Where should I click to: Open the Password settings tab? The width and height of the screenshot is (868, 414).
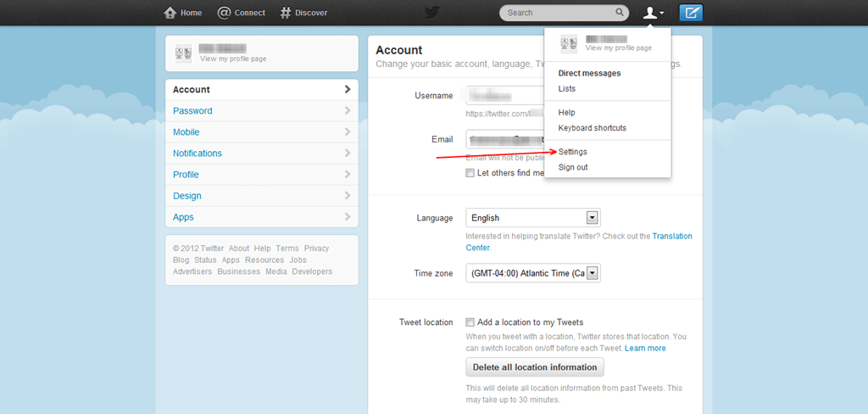pyautogui.click(x=262, y=111)
